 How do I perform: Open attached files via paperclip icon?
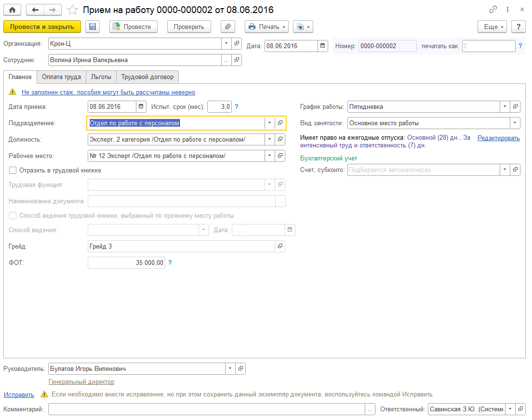(228, 27)
